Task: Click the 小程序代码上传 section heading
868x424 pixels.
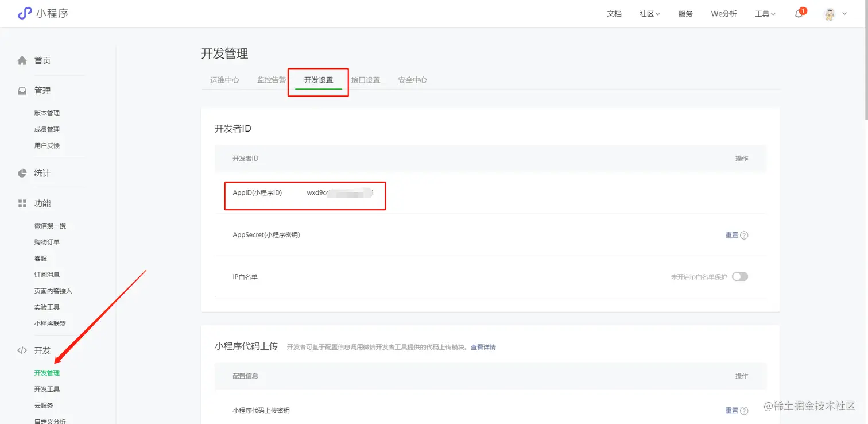Action: point(246,346)
